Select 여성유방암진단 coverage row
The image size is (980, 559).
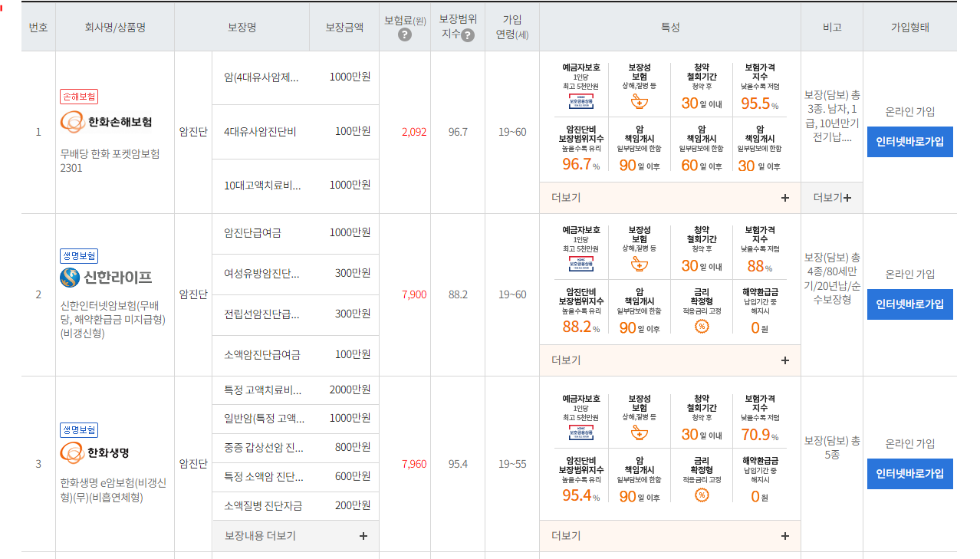[296, 274]
